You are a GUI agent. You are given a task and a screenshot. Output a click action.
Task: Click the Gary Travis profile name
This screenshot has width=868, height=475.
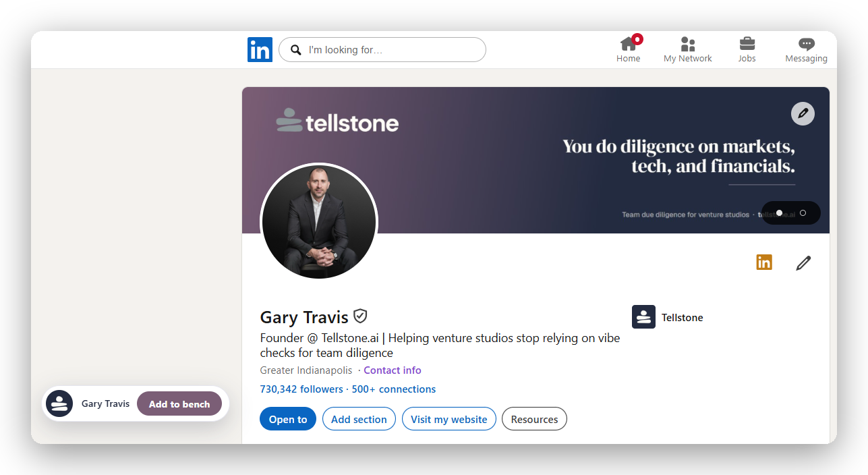(x=304, y=317)
